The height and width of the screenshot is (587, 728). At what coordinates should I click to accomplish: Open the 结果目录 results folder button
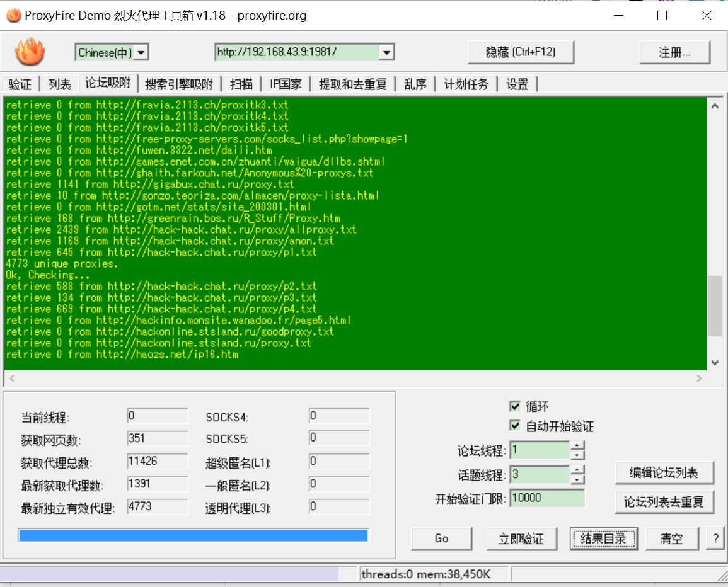(604, 539)
